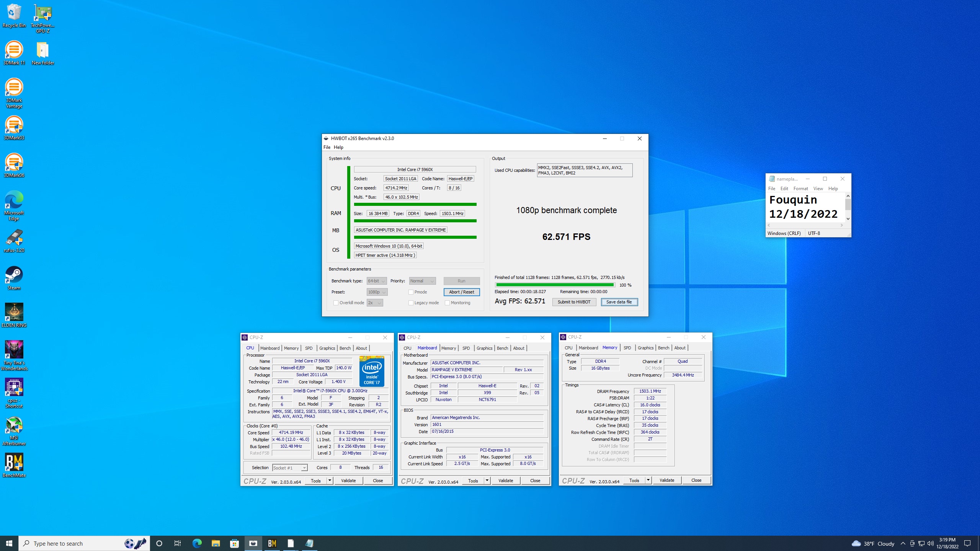Screen dimensions: 980x551
Task: Open File Explorer from the taskbar
Action: 216,543
